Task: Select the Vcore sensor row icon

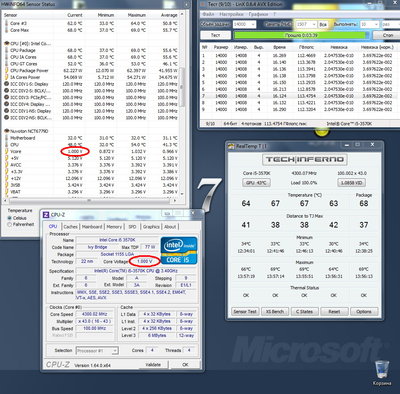Action: point(6,151)
